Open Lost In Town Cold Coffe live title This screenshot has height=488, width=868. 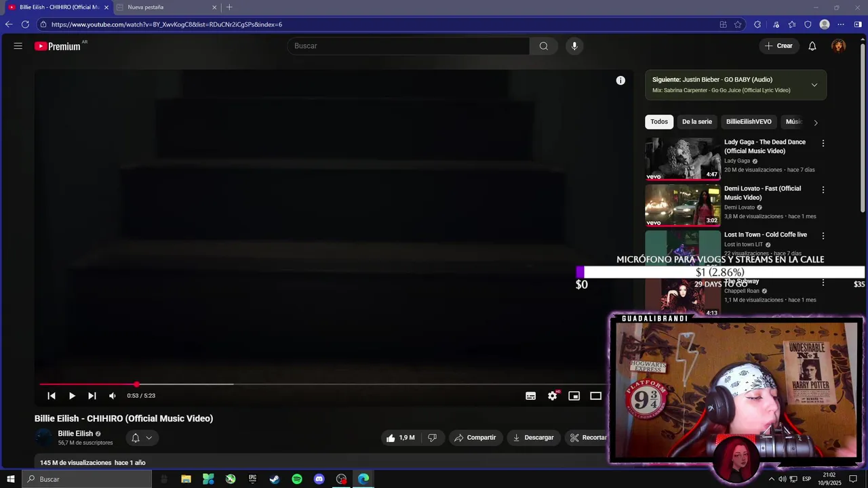[766, 235]
